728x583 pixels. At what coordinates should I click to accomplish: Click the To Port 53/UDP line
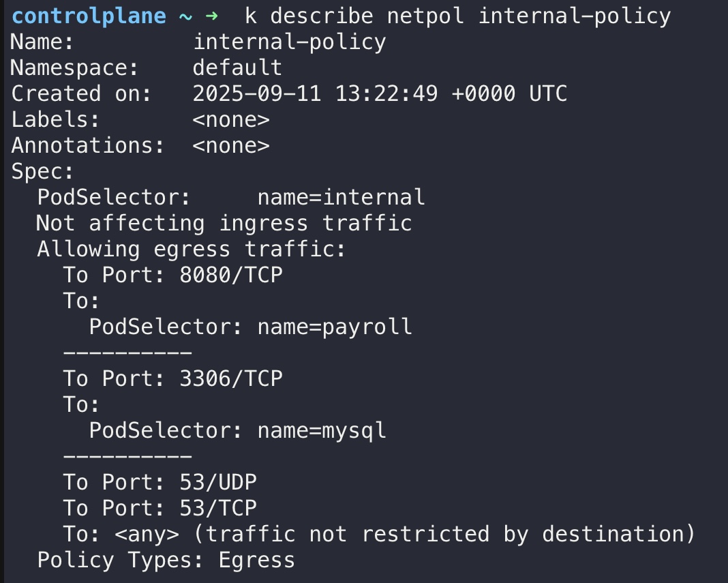coord(160,483)
